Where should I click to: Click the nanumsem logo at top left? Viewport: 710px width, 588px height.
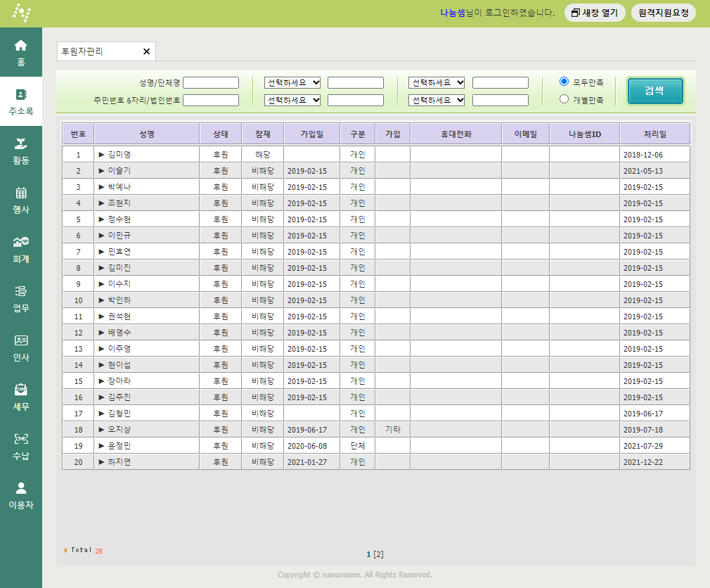21,13
